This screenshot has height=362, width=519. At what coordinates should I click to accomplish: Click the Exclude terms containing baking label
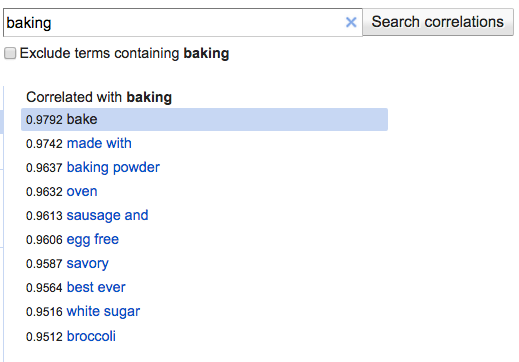[124, 53]
